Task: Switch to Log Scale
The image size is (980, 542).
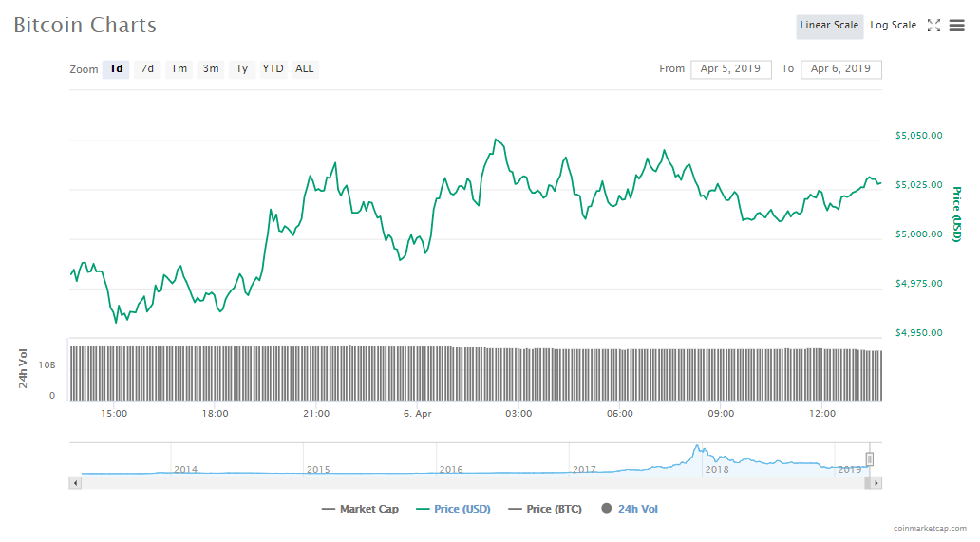Action: pos(893,26)
